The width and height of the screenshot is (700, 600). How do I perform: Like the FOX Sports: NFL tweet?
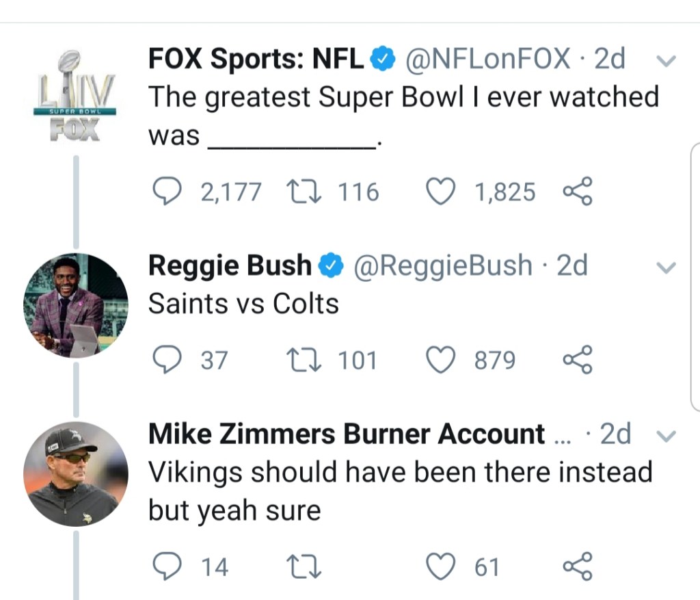click(441, 192)
